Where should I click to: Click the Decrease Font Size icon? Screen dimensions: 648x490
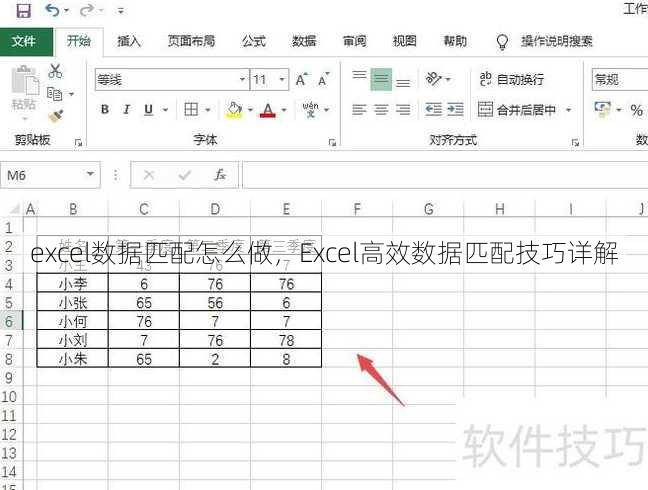324,79
